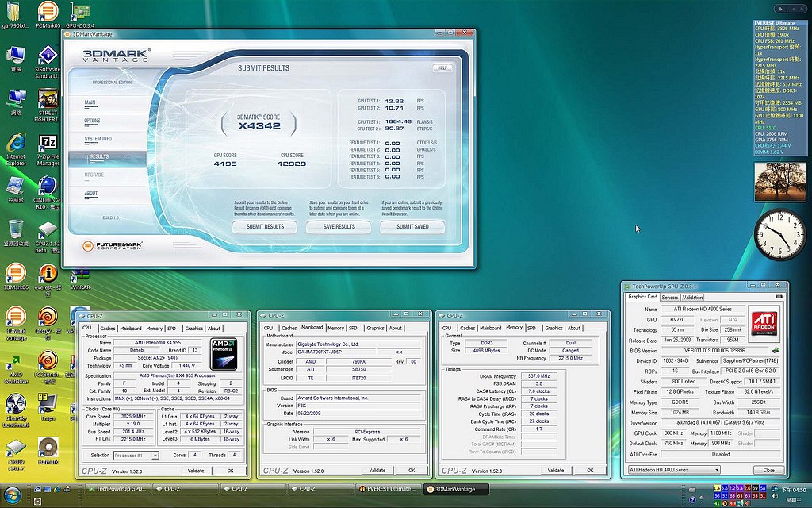Switch to the Validation tab in GPU-Z
Screen dimensions: 812x508
(692, 298)
